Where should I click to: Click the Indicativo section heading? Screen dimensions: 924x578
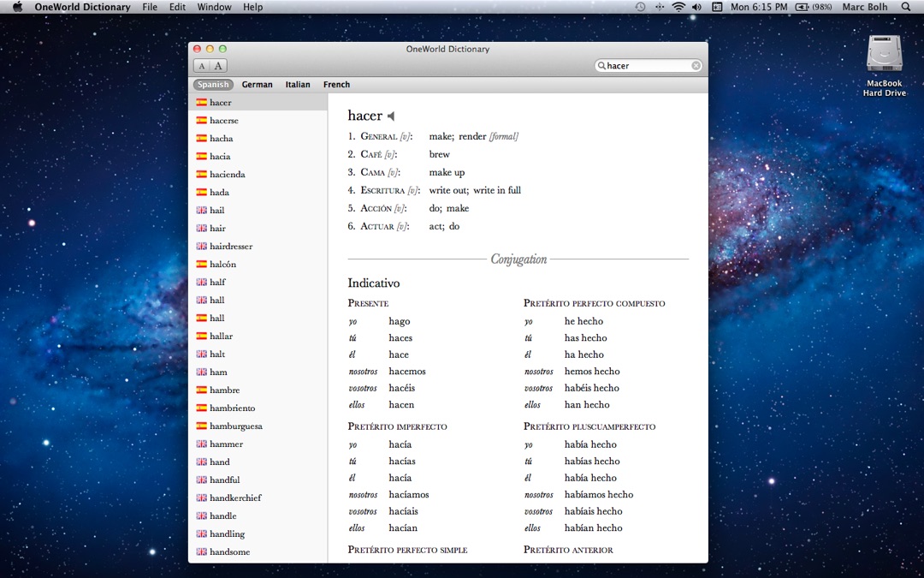coord(374,283)
